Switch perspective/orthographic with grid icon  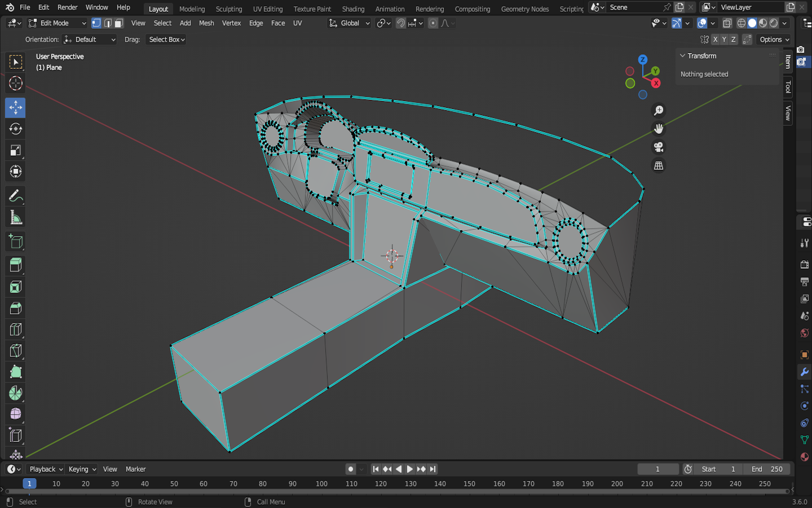tap(658, 165)
